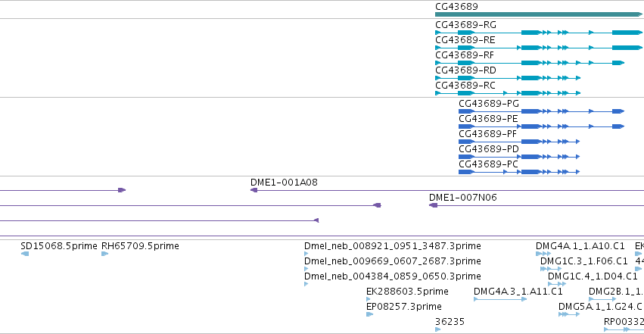Click the SD15068.5prime feature label

[x=59, y=246]
